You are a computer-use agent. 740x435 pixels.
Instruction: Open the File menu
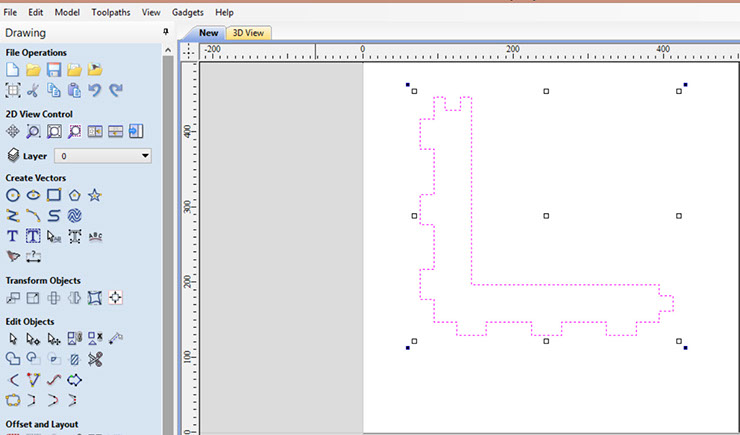click(10, 12)
